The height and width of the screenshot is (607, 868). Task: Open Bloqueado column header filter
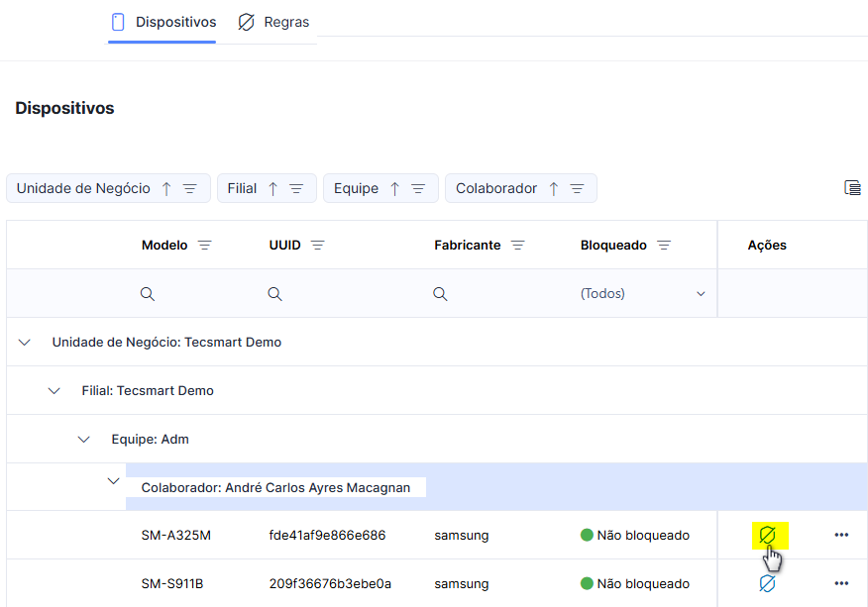tap(664, 246)
